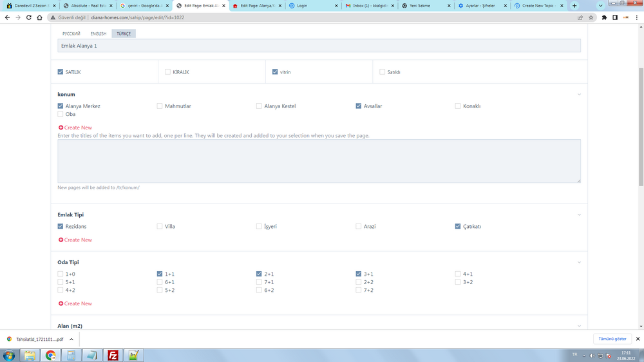Viewport: 644px width, 362px height.
Task: Switch to the Login browser tab
Action: (x=312, y=6)
